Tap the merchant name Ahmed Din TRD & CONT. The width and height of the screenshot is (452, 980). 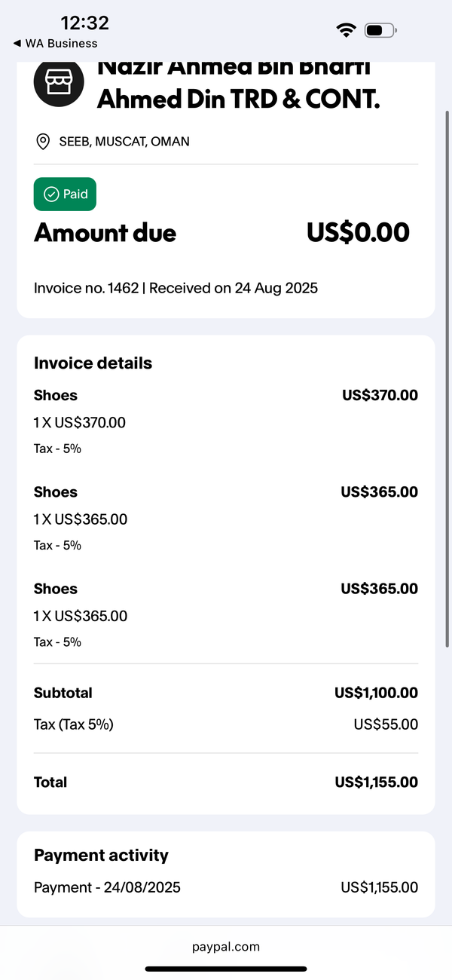[239, 100]
